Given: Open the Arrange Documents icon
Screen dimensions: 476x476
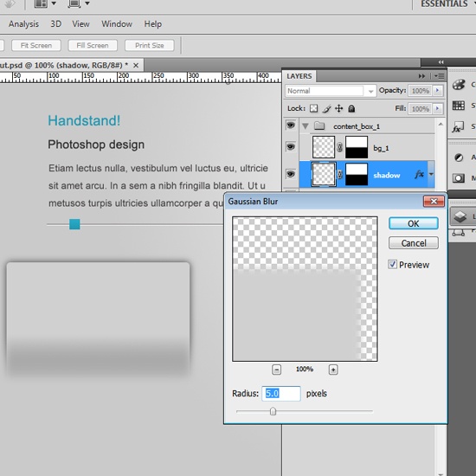Looking at the screenshot, I should click(x=41, y=3).
